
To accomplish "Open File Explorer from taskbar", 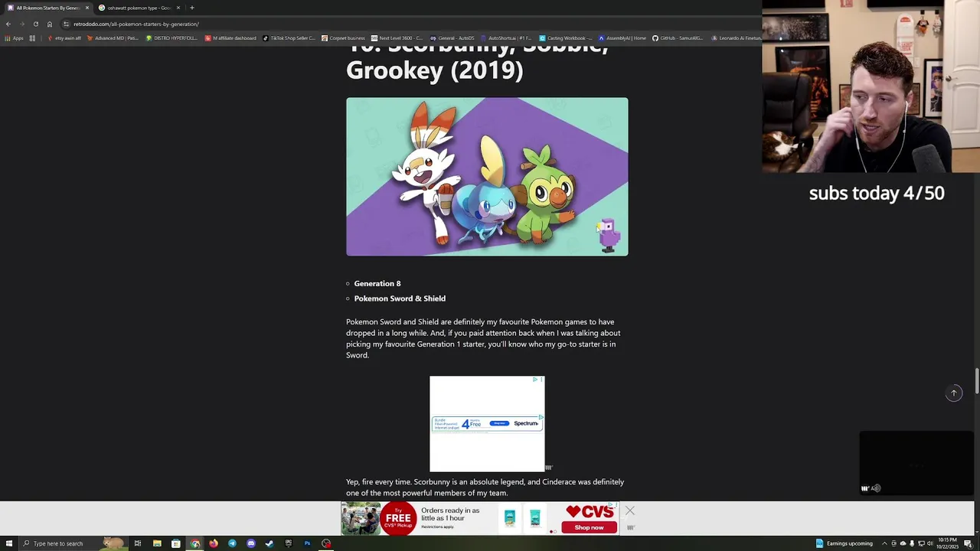I will [x=157, y=543].
